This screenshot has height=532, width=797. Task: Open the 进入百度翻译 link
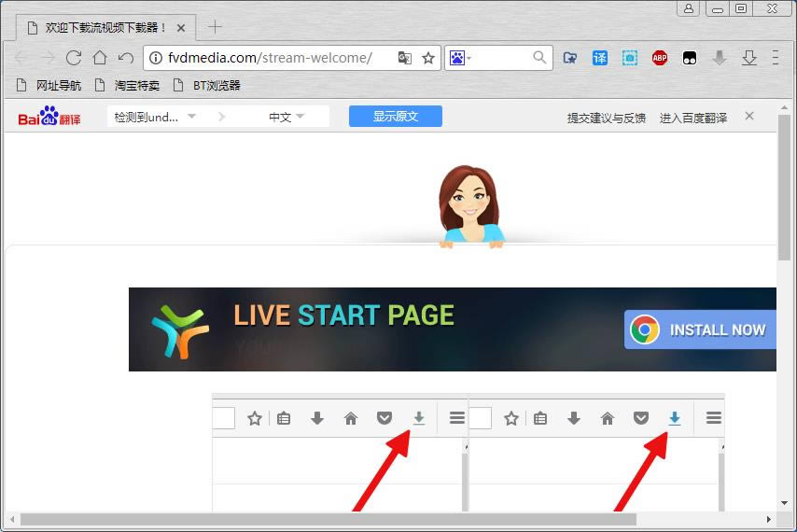pos(692,118)
